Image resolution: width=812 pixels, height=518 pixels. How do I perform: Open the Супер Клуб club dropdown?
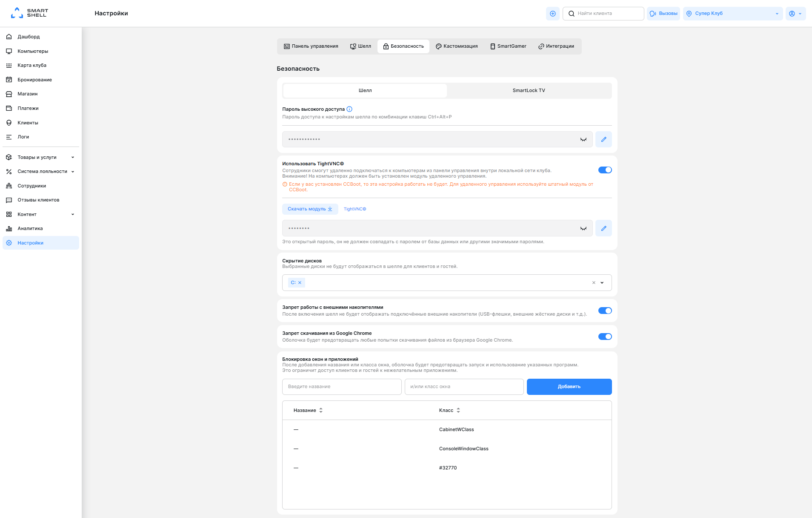tap(733, 14)
